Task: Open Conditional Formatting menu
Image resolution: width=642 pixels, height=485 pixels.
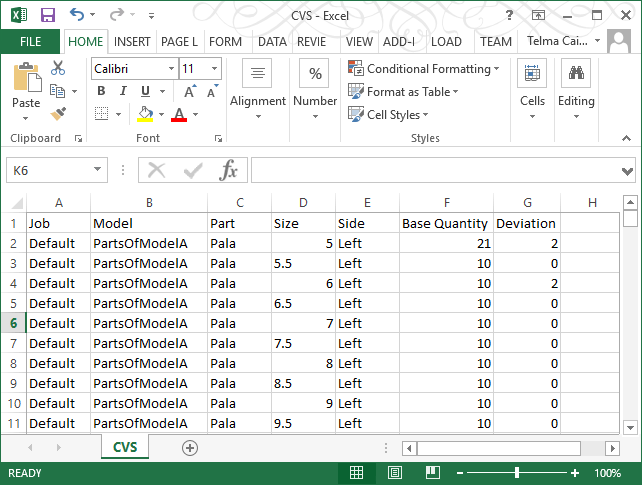Action: click(x=423, y=68)
